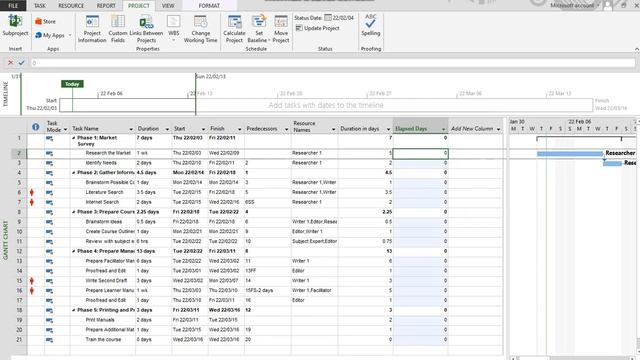Screen dimensions: 640x360
Task: Switch to the REPORT tab
Action: [x=106, y=5]
